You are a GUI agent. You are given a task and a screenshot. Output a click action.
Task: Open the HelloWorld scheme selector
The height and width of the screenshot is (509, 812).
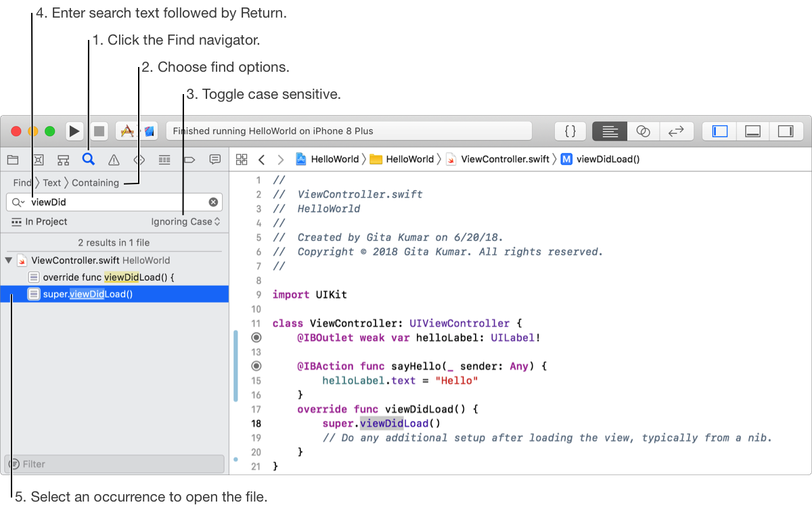point(127,131)
